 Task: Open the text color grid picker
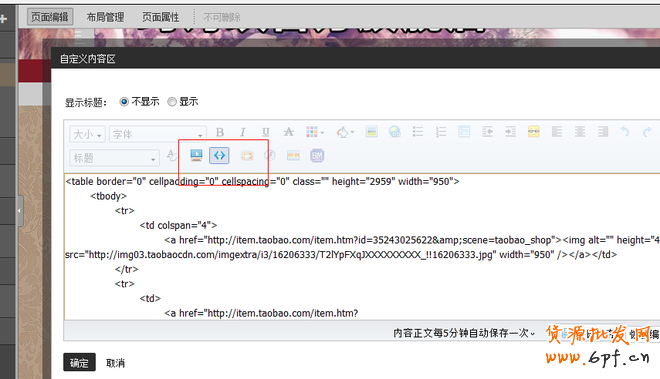[x=314, y=132]
